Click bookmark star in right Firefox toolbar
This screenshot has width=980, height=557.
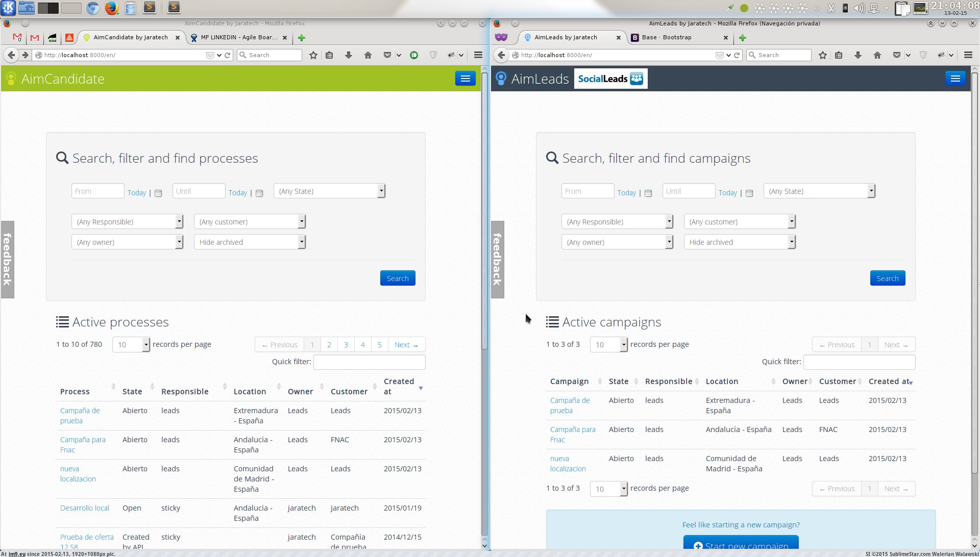pyautogui.click(x=822, y=55)
